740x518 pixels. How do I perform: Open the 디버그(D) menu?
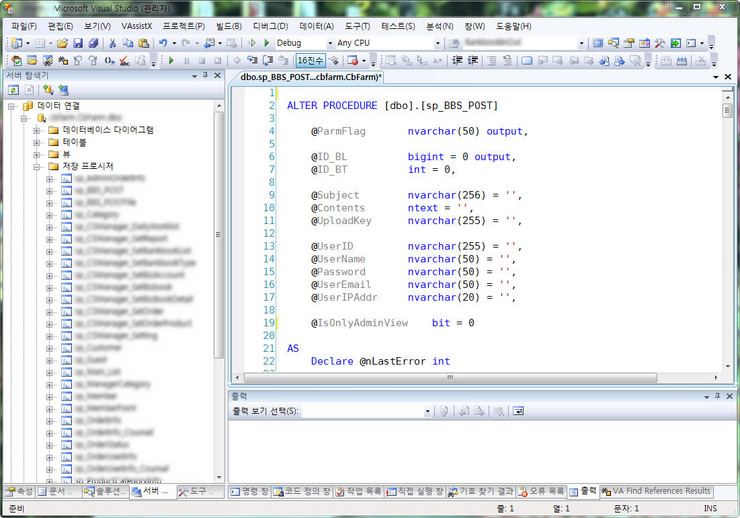point(270,26)
